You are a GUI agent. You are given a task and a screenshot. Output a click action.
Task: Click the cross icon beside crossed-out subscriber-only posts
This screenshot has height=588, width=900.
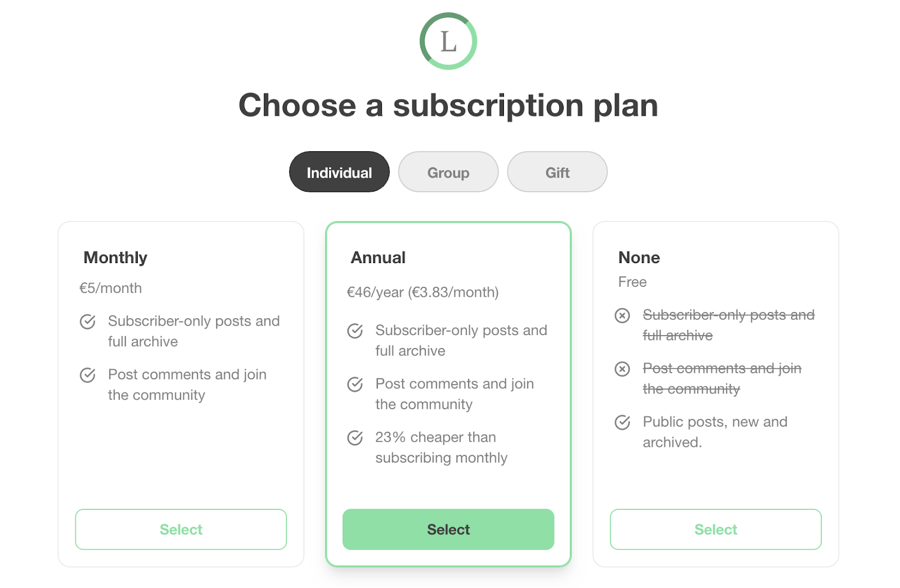pos(622,316)
